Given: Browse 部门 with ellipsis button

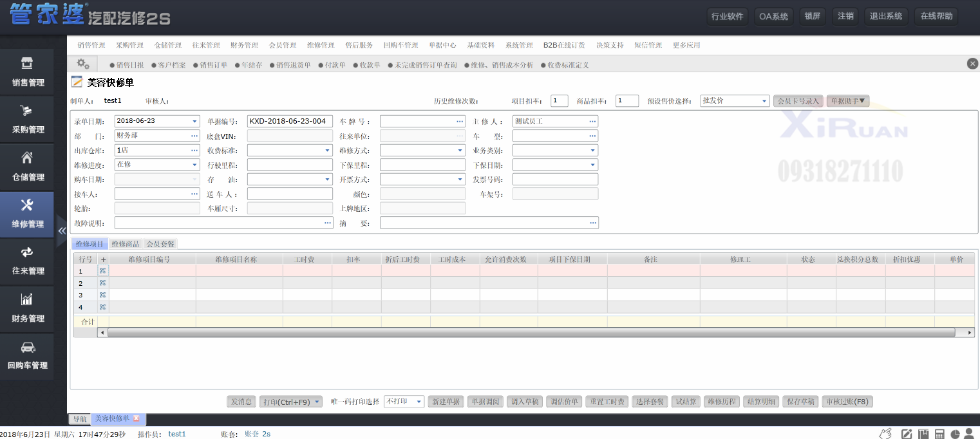Looking at the screenshot, I should (x=194, y=136).
